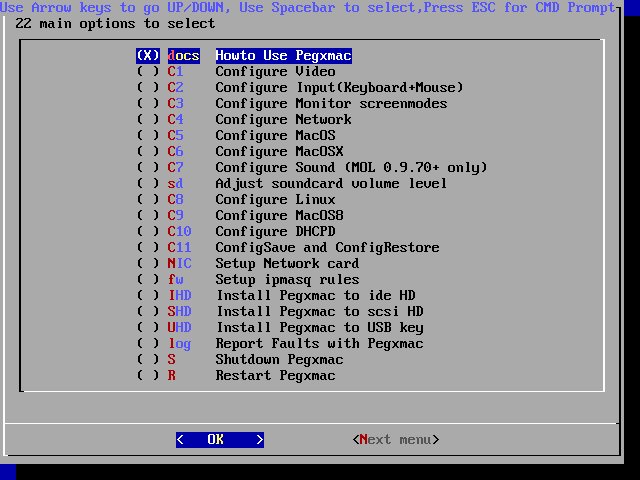The width and height of the screenshot is (640, 480).
Task: Choose Configure Sound (MOL 0.9.70+ only)
Action: tap(351, 167)
